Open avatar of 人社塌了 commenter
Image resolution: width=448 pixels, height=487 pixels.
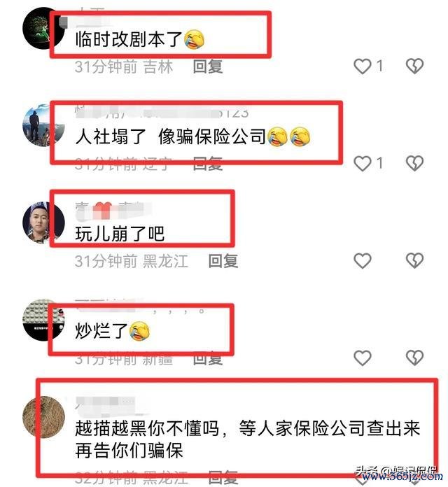44,125
